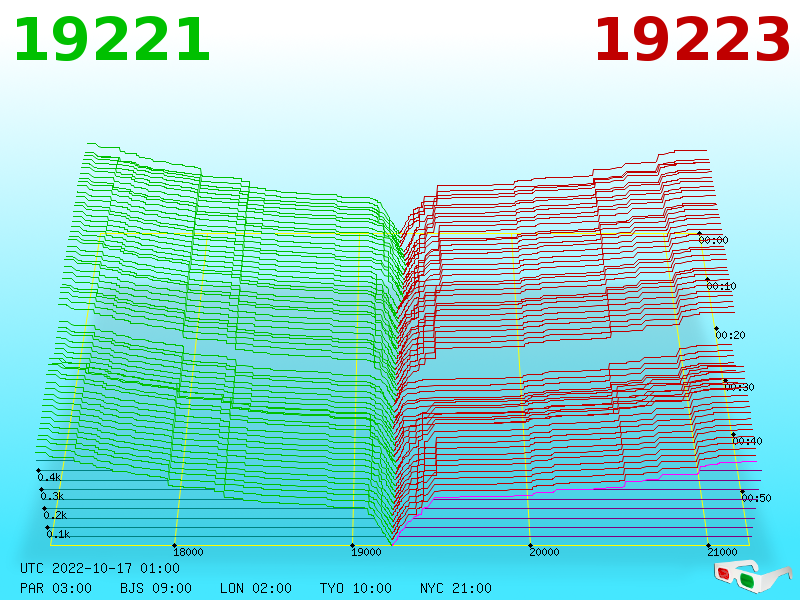Click the 00:30 time axis marker
The height and width of the screenshot is (600, 800).
coord(739,387)
